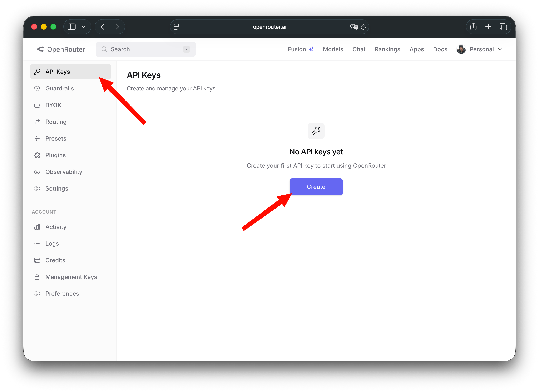This screenshot has height=392, width=539.
Task: Click the OpenRouter logo
Action: pyautogui.click(x=61, y=49)
